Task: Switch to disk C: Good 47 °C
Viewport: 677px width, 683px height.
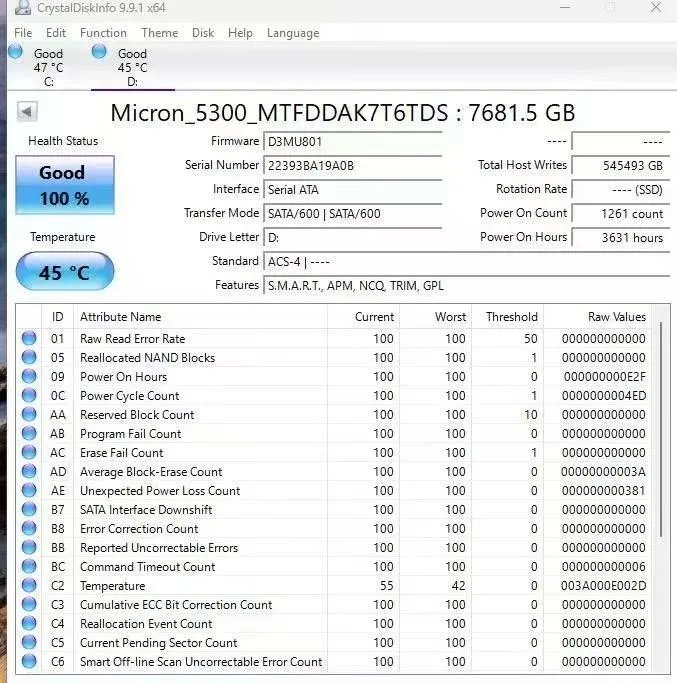Action: (48, 68)
